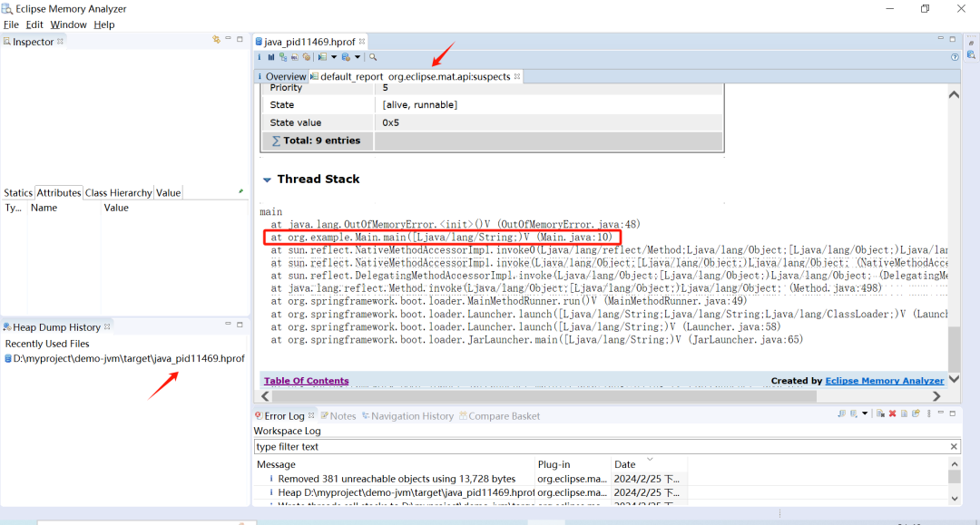This screenshot has width=980, height=525.
Task: Switch to the Class Hierarchy tab
Action: (x=118, y=192)
